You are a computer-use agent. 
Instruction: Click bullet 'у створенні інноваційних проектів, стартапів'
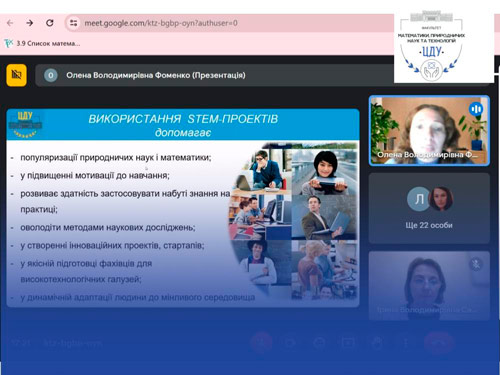pos(112,245)
